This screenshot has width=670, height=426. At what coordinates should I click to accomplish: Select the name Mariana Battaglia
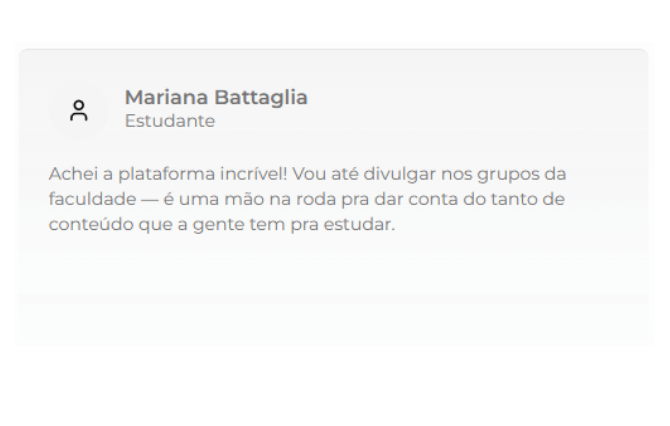(x=216, y=97)
